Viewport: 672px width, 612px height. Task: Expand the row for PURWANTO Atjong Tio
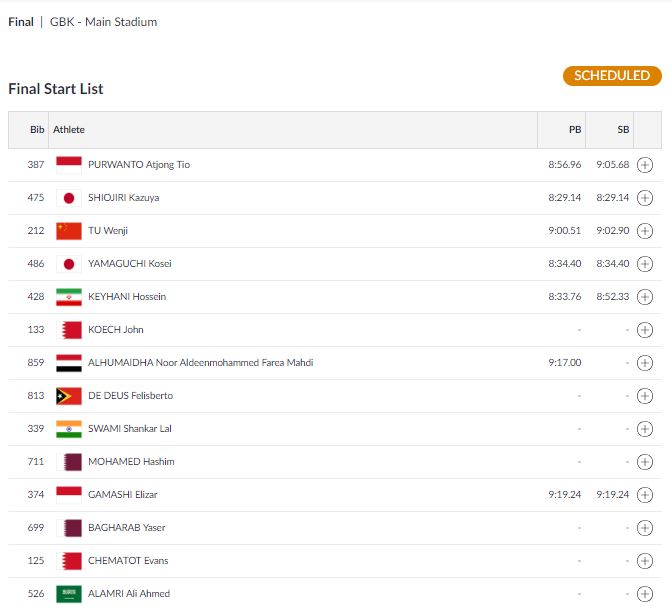pos(645,165)
